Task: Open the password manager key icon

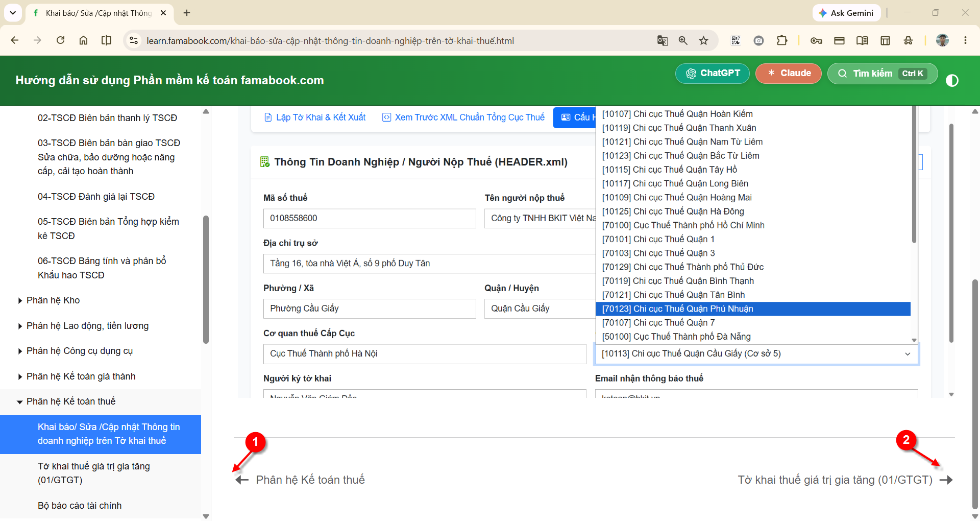Action: click(816, 41)
